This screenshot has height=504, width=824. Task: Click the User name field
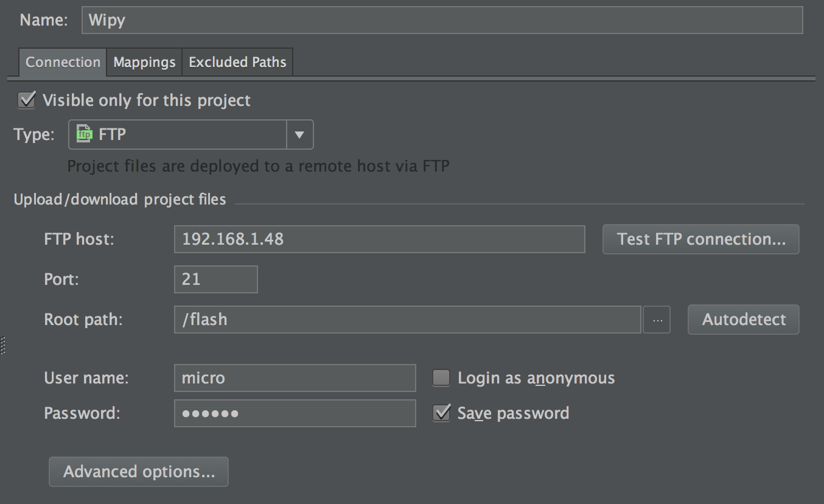(x=295, y=378)
